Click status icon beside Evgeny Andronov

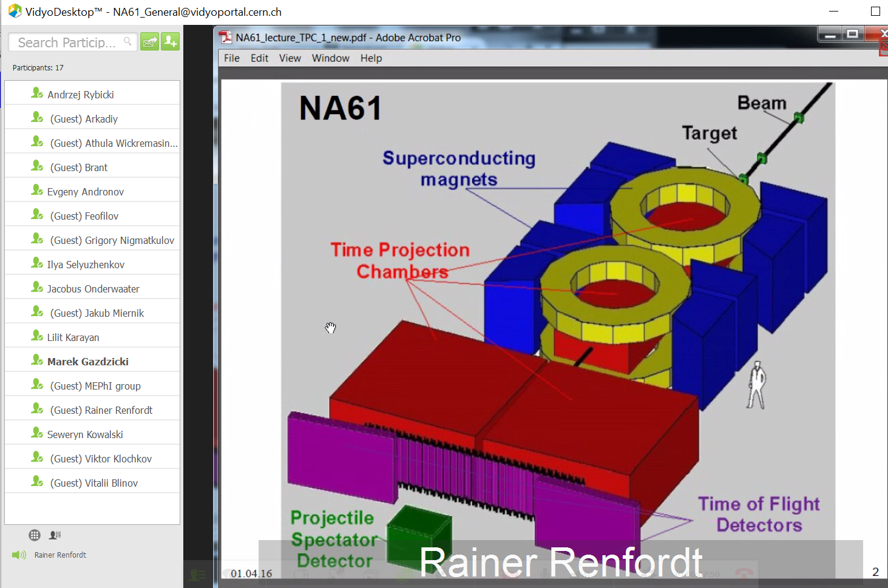tap(37, 191)
